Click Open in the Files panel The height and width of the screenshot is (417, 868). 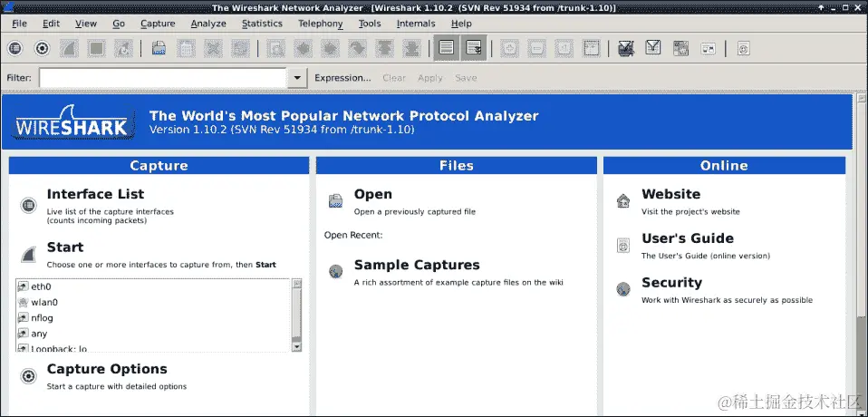click(x=372, y=194)
